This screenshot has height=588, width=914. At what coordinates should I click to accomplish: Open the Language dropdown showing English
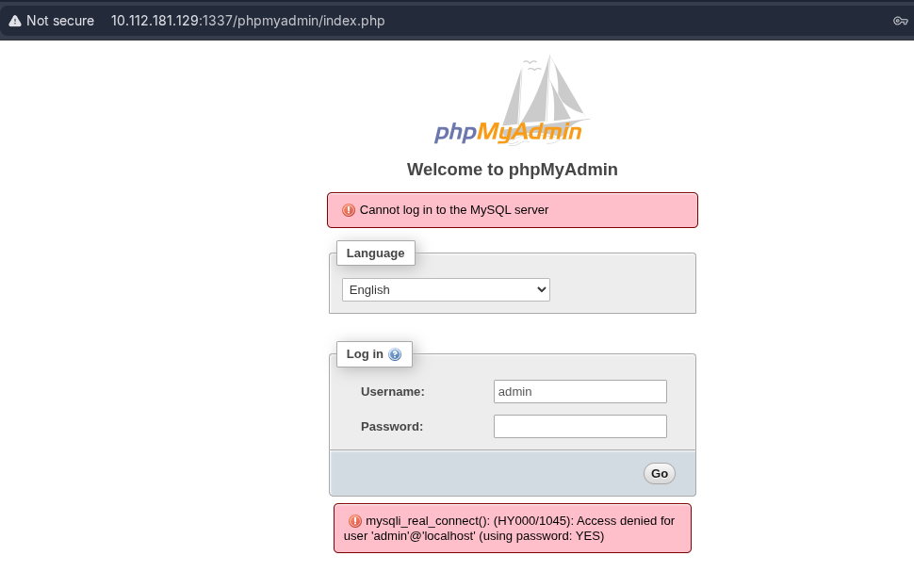pos(446,289)
